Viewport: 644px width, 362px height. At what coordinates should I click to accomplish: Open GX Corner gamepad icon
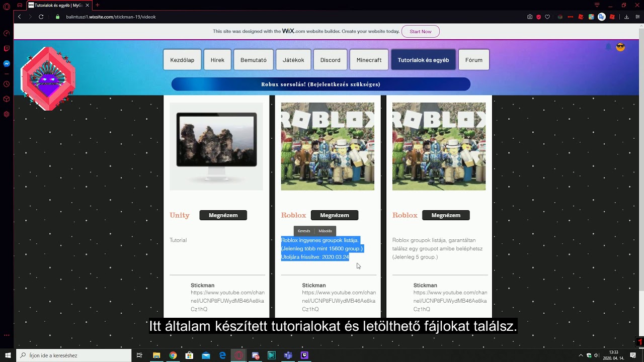coord(20,5)
